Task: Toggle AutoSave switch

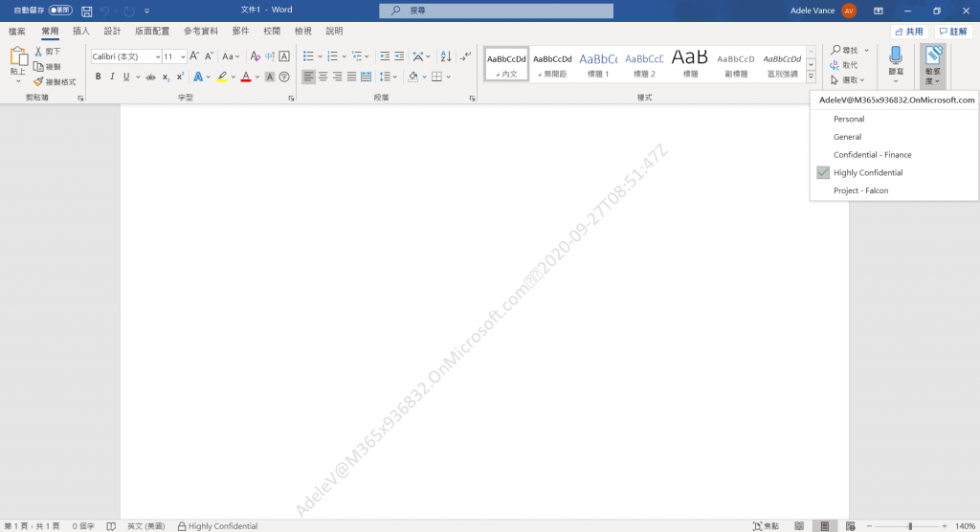Action: point(60,10)
